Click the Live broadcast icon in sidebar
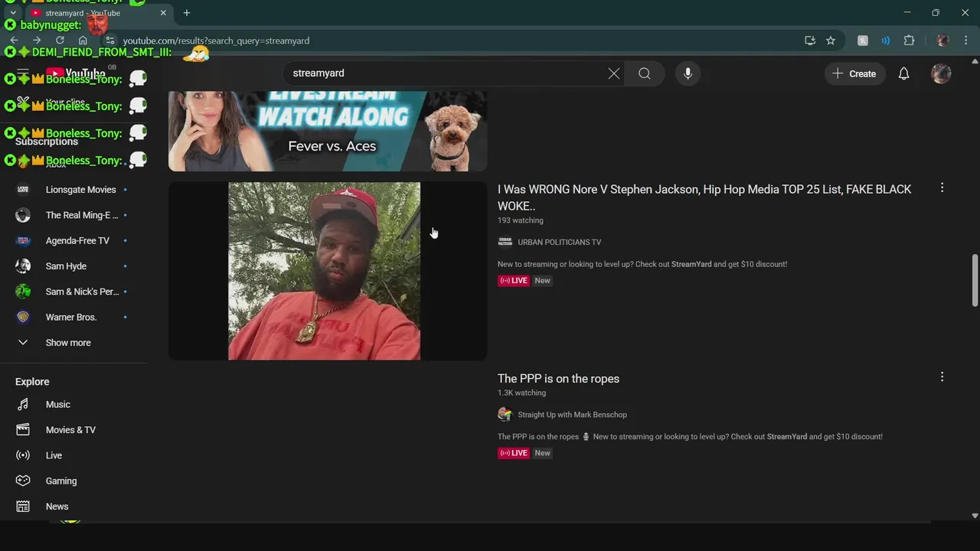The image size is (980, 551). pos(23,455)
